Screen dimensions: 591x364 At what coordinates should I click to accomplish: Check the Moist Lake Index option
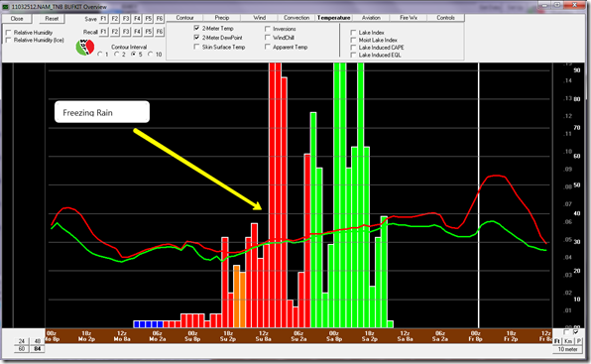354,40
